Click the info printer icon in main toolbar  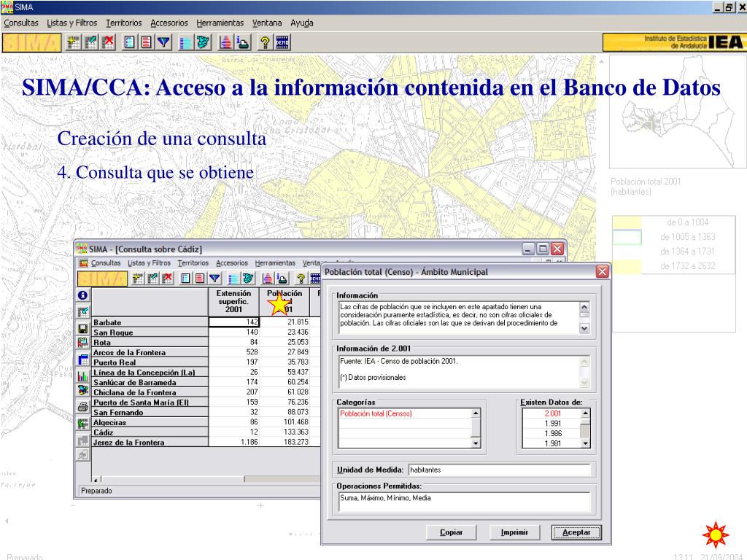click(x=243, y=42)
